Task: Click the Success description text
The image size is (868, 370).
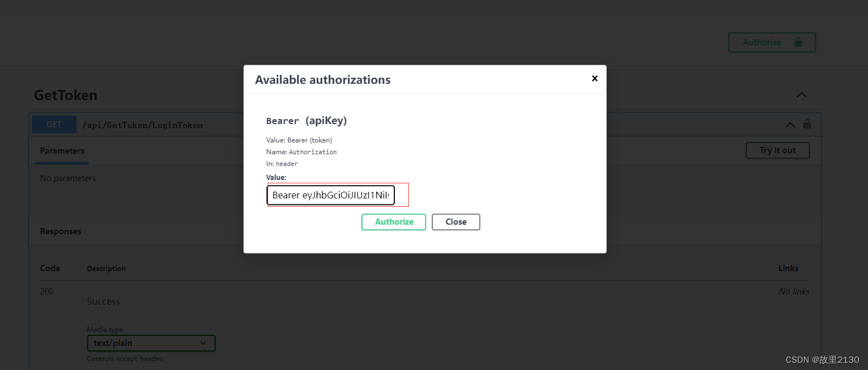Action: pos(103,301)
